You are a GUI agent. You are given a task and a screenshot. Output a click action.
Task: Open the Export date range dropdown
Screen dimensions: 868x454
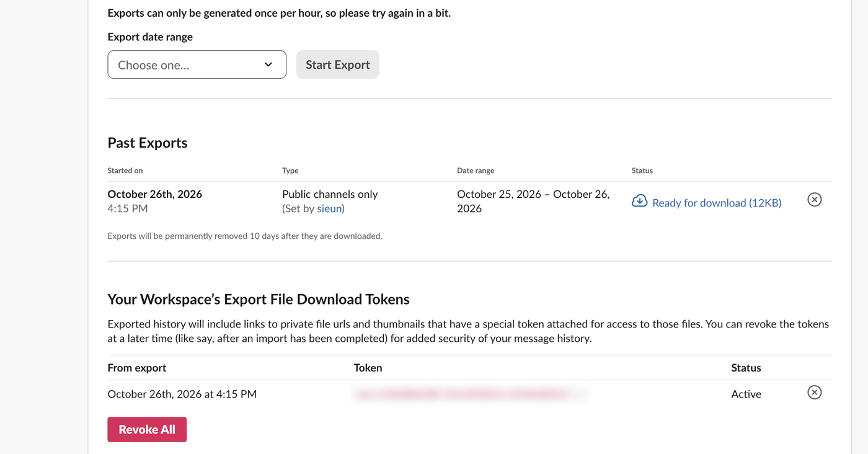pyautogui.click(x=197, y=65)
